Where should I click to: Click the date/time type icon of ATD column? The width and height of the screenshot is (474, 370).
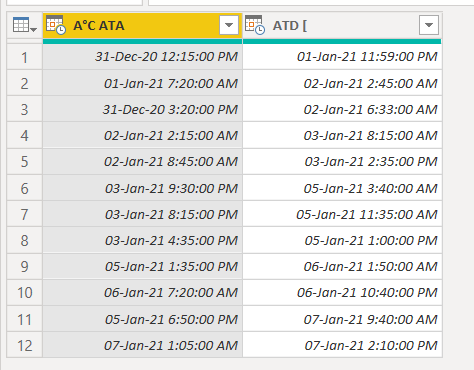pos(255,25)
